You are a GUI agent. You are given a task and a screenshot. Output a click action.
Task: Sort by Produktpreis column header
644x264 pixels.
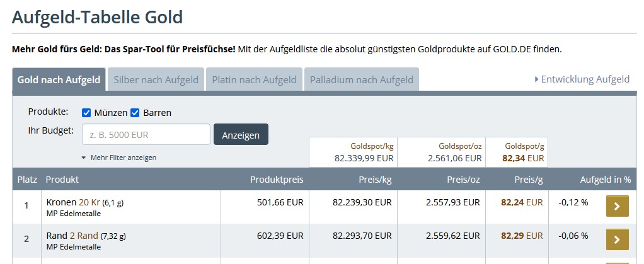[x=277, y=180]
